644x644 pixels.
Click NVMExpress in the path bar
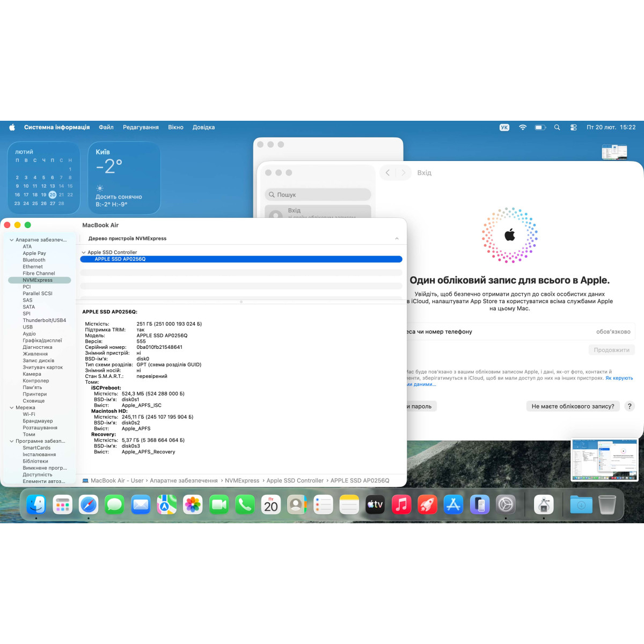coord(242,481)
